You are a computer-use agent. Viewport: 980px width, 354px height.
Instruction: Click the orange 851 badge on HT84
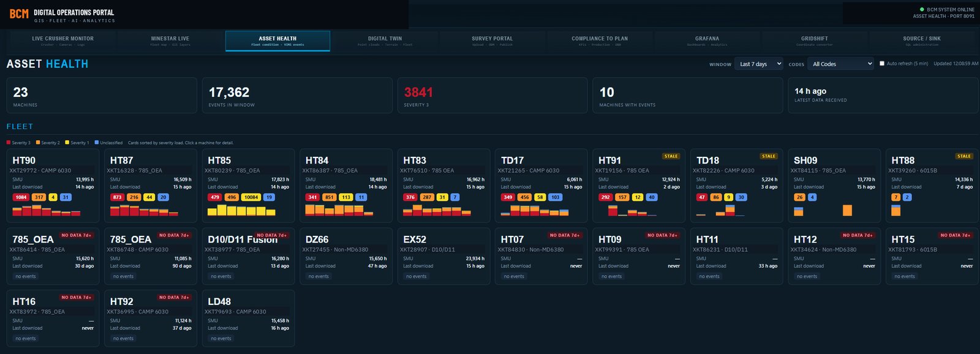(x=329, y=197)
